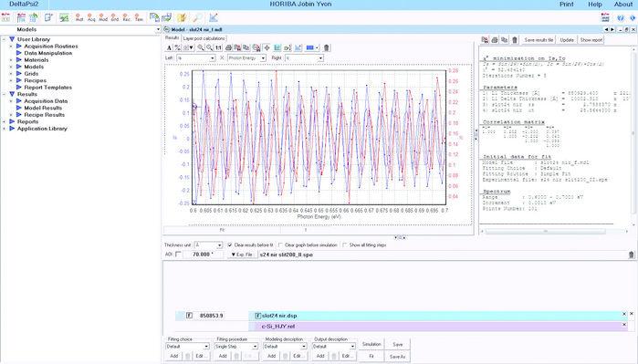Open the Output description dropdown
This screenshot has height=364, width=638.
click(353, 347)
